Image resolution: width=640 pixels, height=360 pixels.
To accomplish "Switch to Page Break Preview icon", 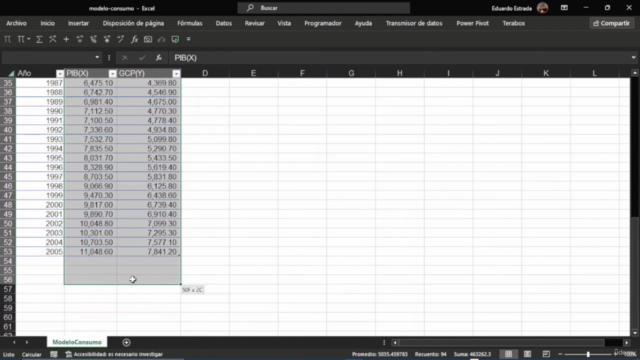I will click(x=546, y=354).
